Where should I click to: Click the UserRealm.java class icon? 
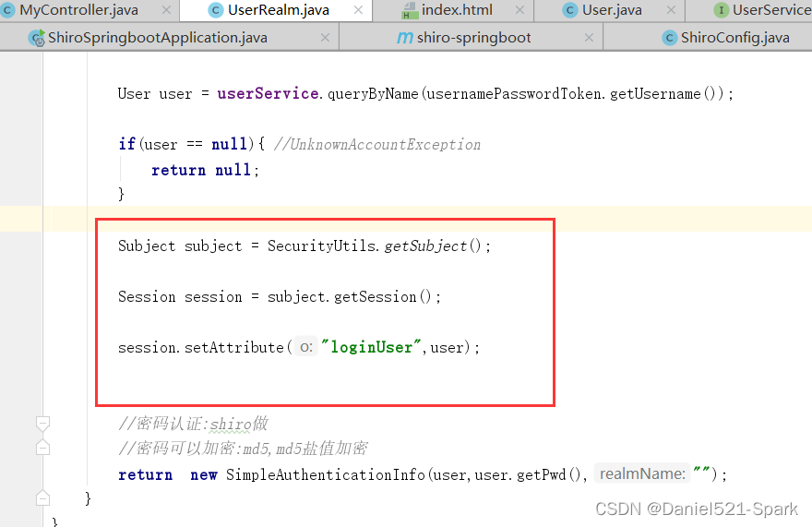pyautogui.click(x=215, y=10)
